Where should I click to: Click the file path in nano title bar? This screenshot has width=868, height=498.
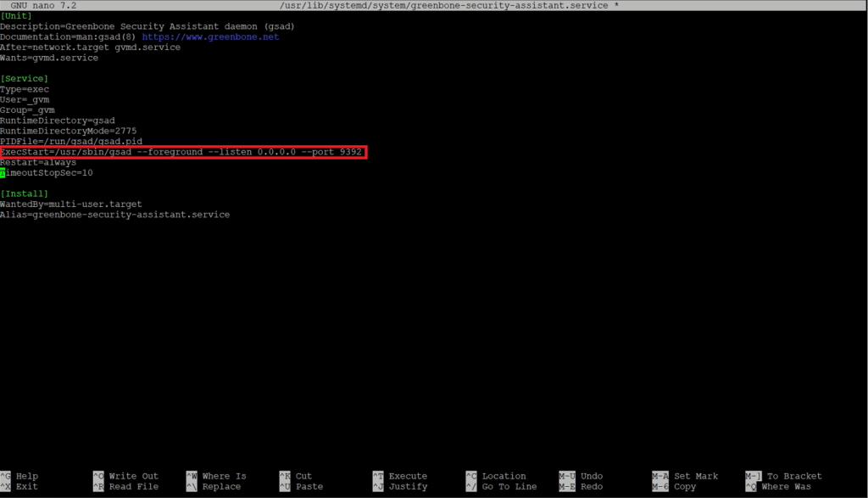(x=444, y=6)
